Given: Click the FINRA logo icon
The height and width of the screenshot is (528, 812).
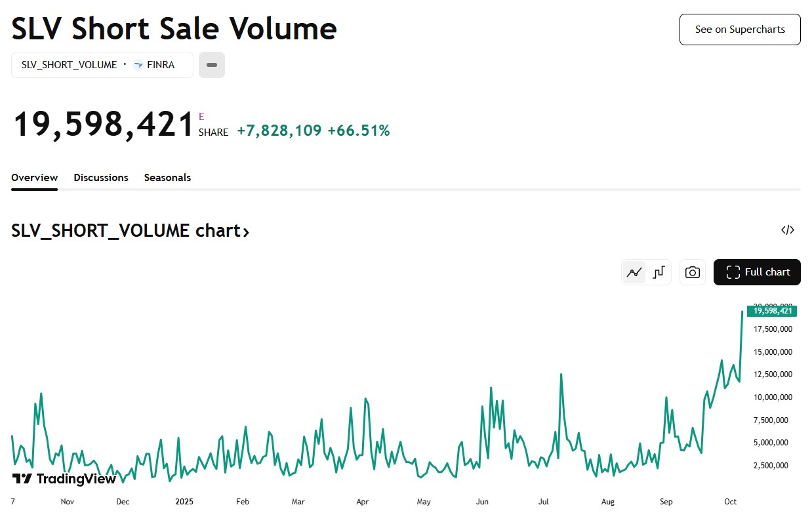Looking at the screenshot, I should 138,65.
